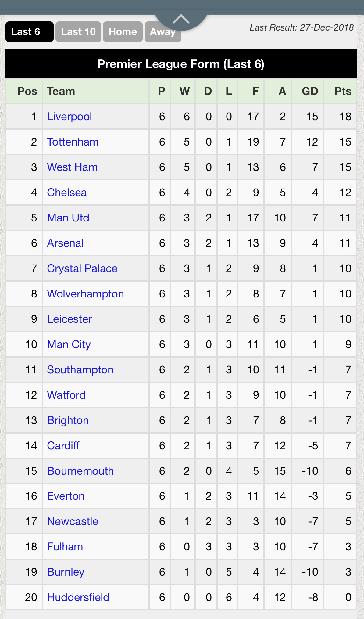This screenshot has width=364, height=619.
Task: Tap the up chevron pull-tab icon
Action: 181,20
